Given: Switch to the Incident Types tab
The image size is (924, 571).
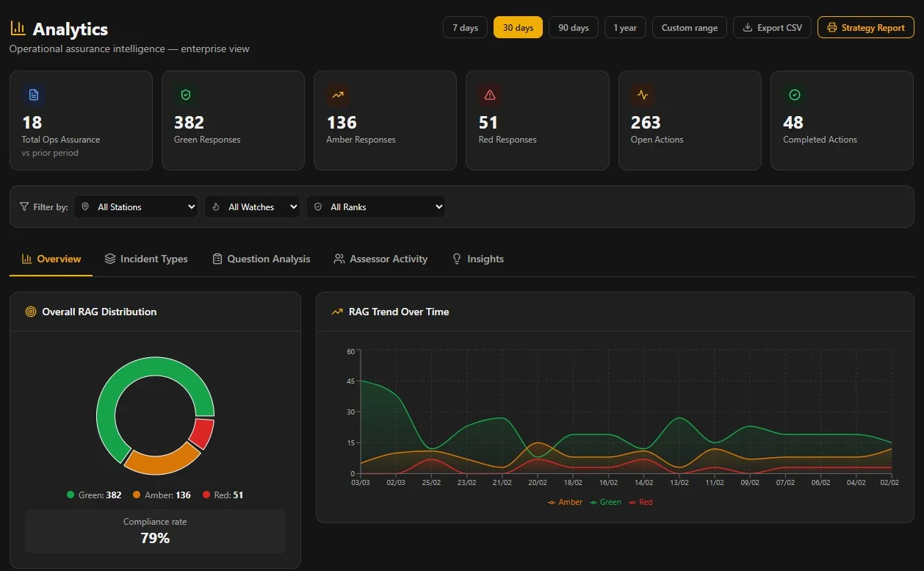Looking at the screenshot, I should click(x=146, y=259).
